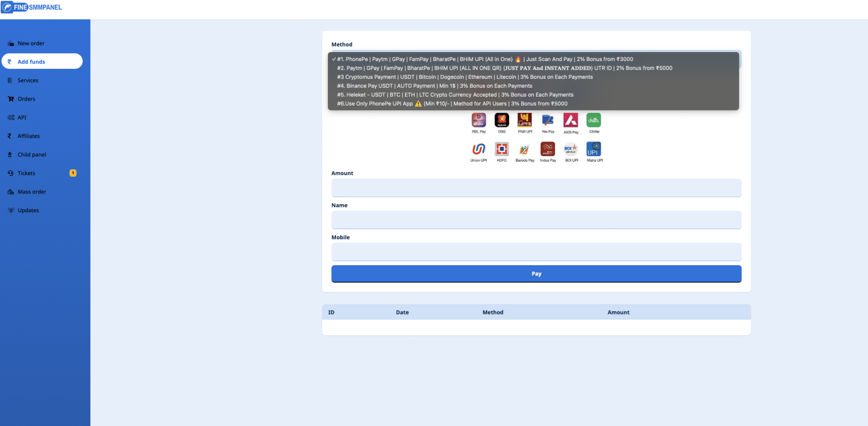Select the Union UPI icon

coord(479,149)
